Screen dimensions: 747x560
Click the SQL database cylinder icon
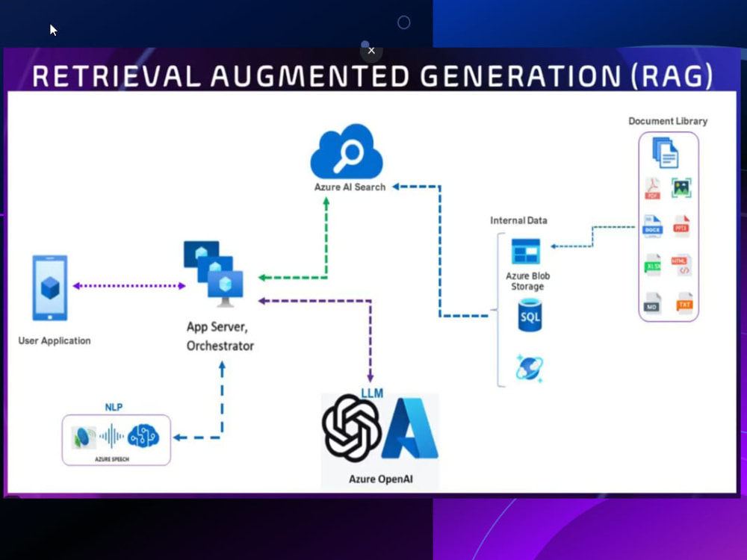pos(530,315)
